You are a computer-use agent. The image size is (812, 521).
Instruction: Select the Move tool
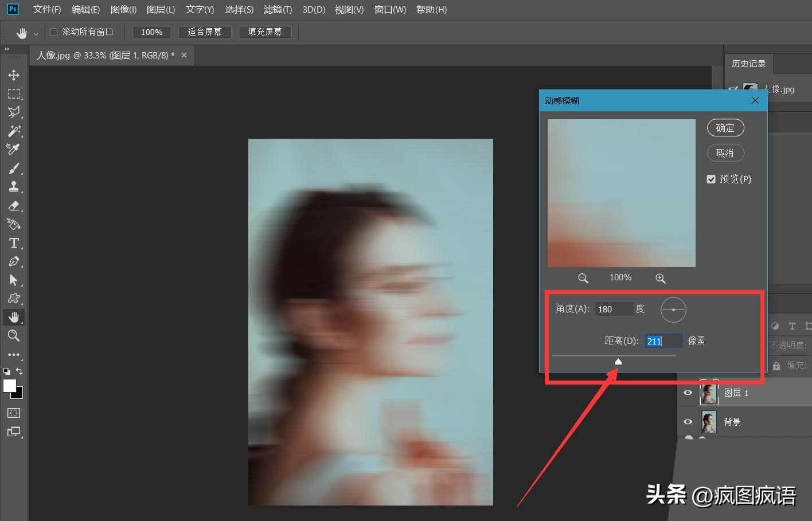point(14,75)
